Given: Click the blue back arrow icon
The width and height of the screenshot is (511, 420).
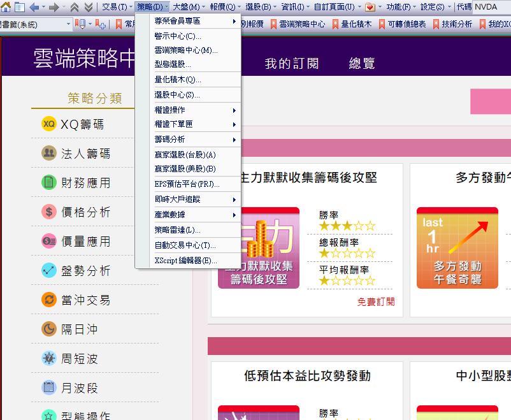Looking at the screenshot, I should click(x=34, y=7).
